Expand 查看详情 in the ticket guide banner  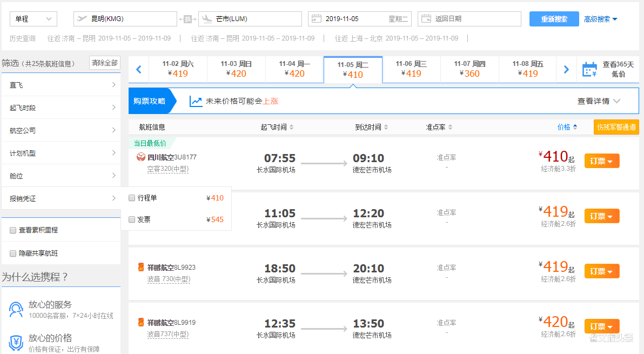coord(599,101)
